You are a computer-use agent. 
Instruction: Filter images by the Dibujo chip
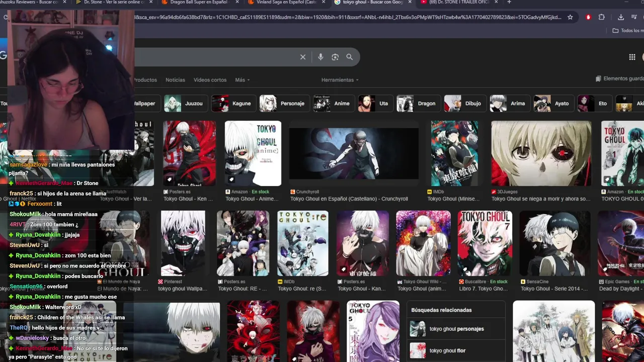pyautogui.click(x=465, y=104)
